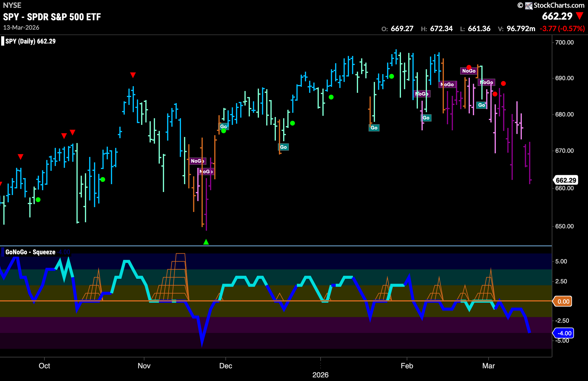
Task: Click the green up triangle below the chart
Action: click(x=206, y=242)
